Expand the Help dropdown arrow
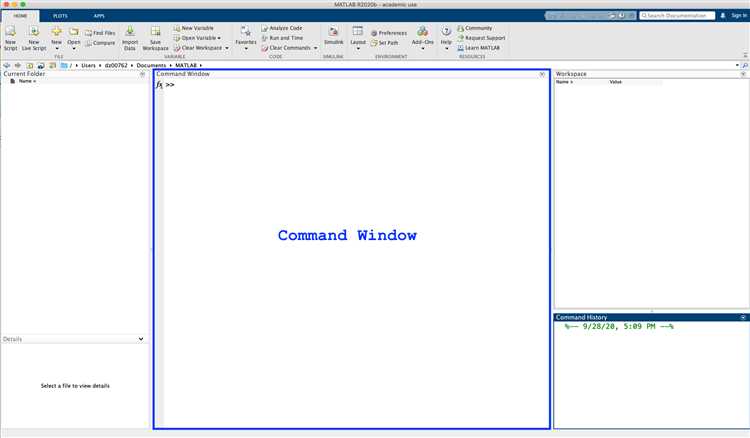The image size is (750, 438). [446, 49]
